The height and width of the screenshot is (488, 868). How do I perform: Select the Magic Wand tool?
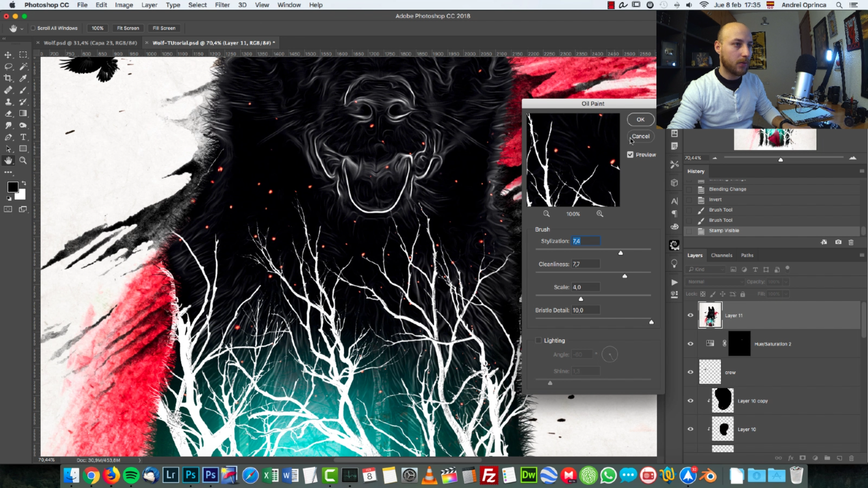click(23, 66)
